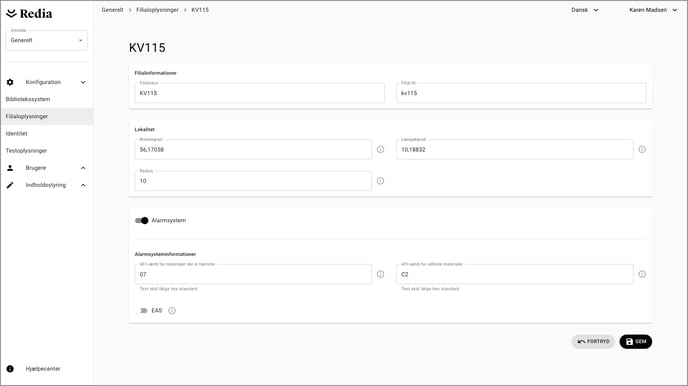
Task: Open Testoplysninger in sidebar
Action: tap(26, 150)
